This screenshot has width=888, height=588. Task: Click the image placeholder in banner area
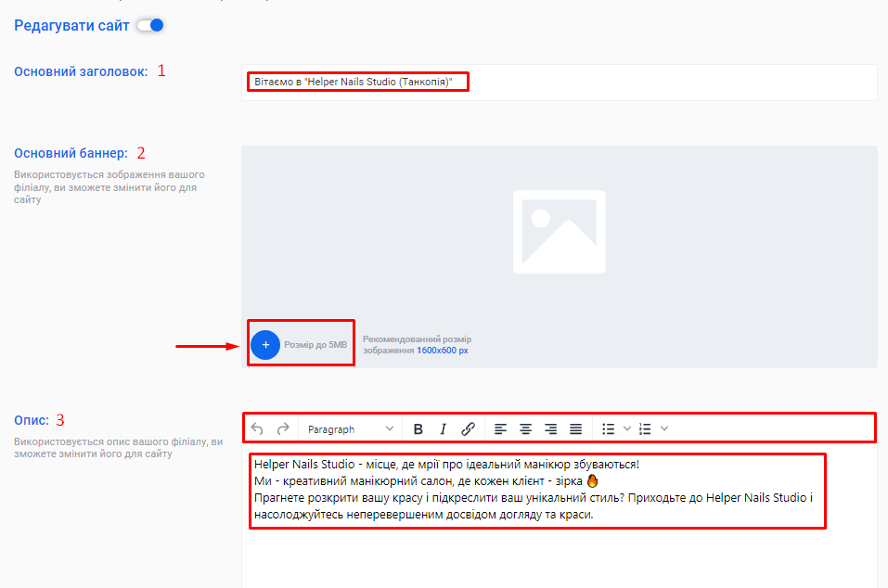coord(559,232)
